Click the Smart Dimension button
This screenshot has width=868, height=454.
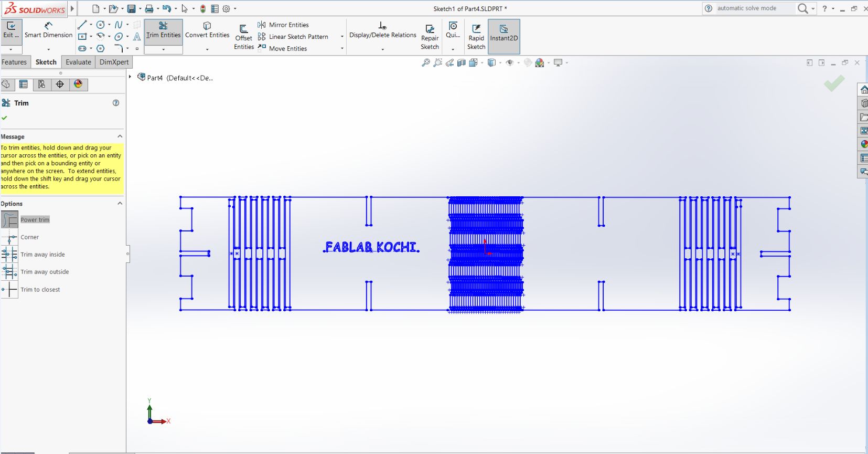point(49,31)
